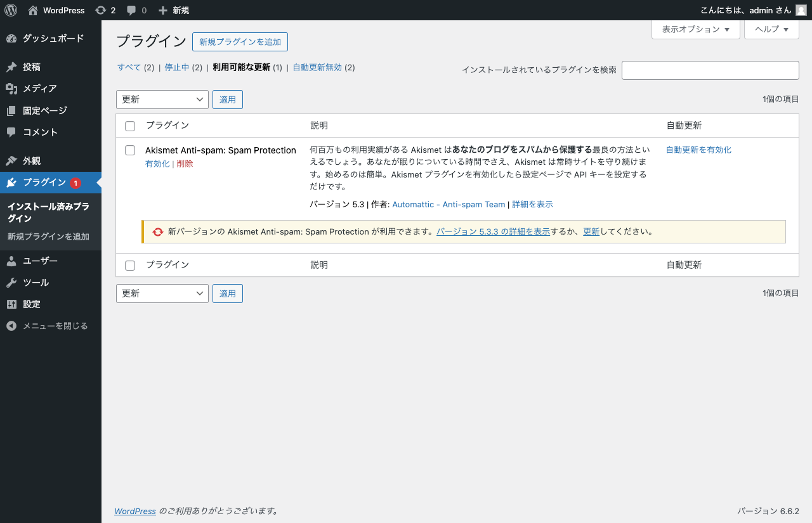Click top 適用 button
The image size is (812, 523).
[228, 100]
